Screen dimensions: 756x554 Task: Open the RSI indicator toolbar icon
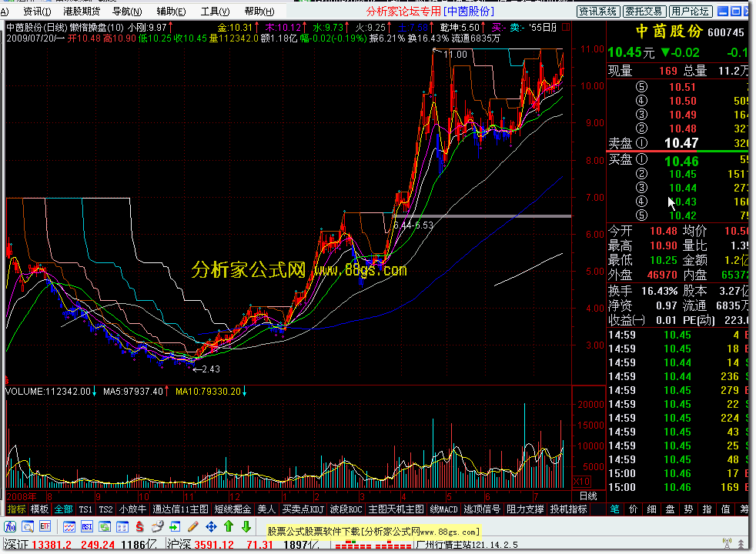87,526
